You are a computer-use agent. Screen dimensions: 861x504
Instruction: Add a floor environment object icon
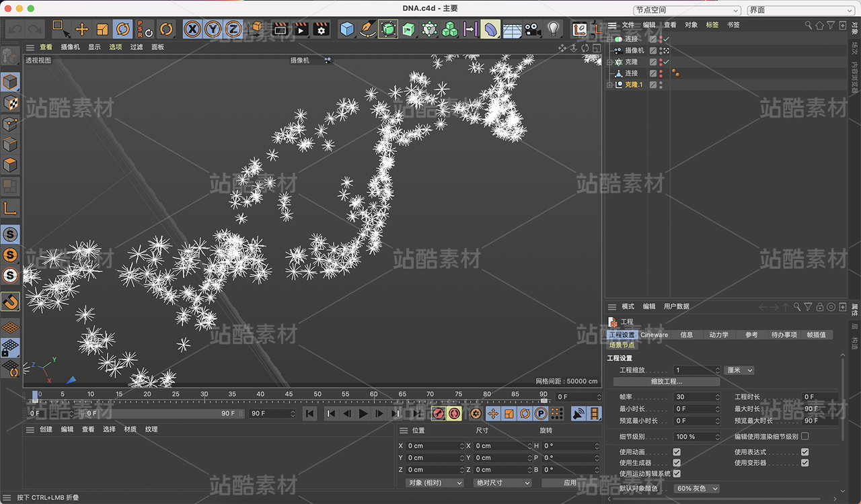(x=512, y=29)
